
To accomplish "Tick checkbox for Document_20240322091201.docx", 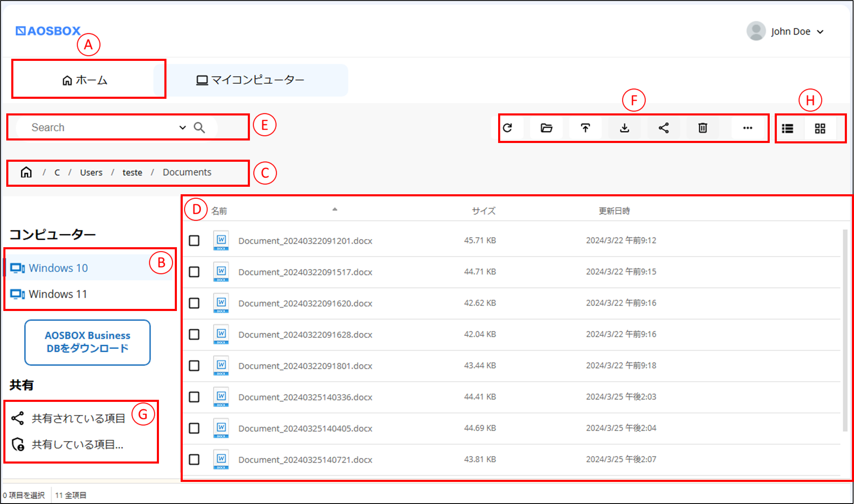I will (194, 241).
